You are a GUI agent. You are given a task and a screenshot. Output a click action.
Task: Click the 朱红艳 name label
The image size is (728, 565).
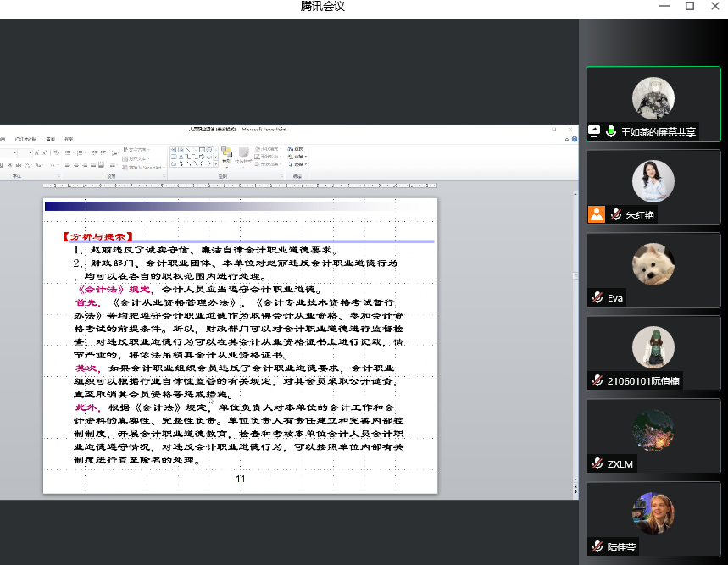[x=640, y=215]
